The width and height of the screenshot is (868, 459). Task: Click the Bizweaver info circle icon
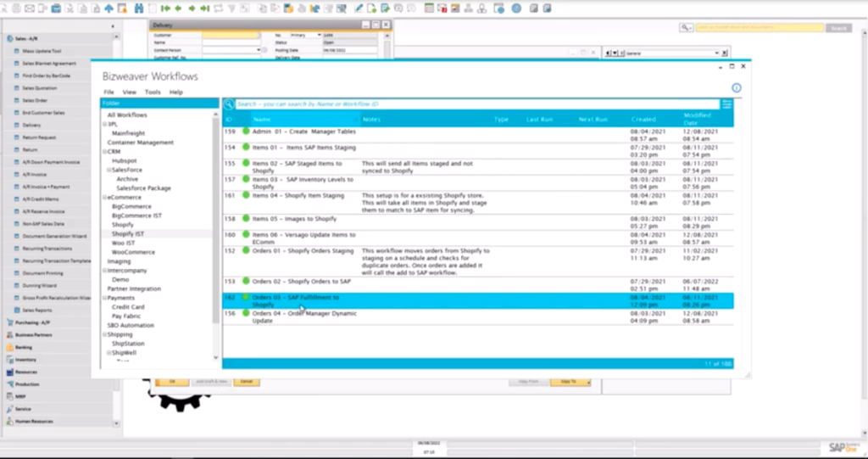pyautogui.click(x=737, y=87)
